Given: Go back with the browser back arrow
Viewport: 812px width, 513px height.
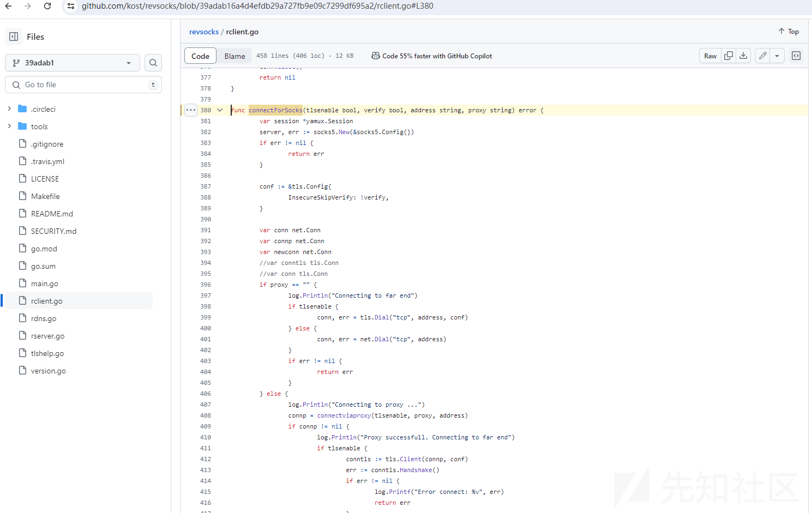Looking at the screenshot, I should pyautogui.click(x=8, y=6).
